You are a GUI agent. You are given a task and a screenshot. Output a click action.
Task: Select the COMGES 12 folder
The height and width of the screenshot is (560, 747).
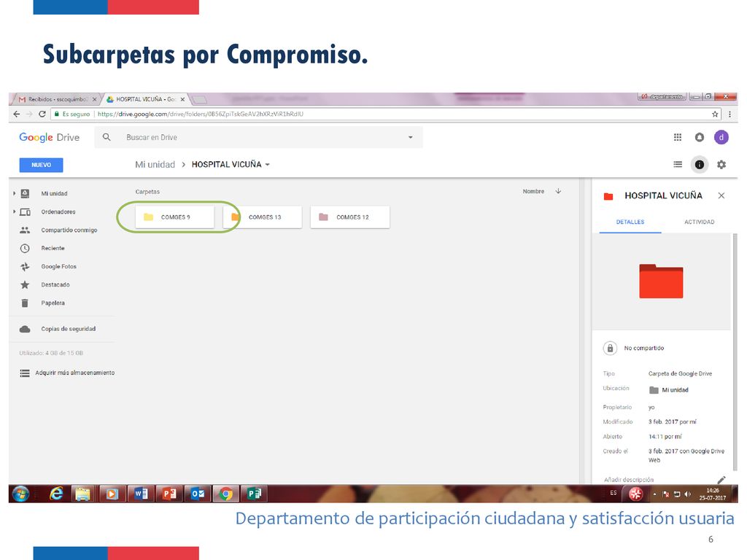tap(349, 217)
